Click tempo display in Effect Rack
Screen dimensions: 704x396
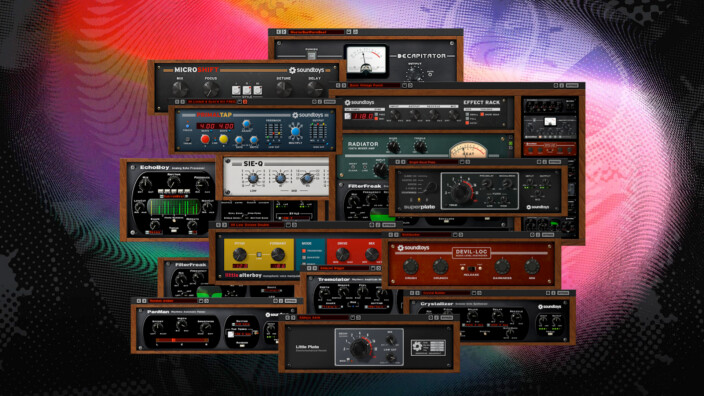click(363, 116)
